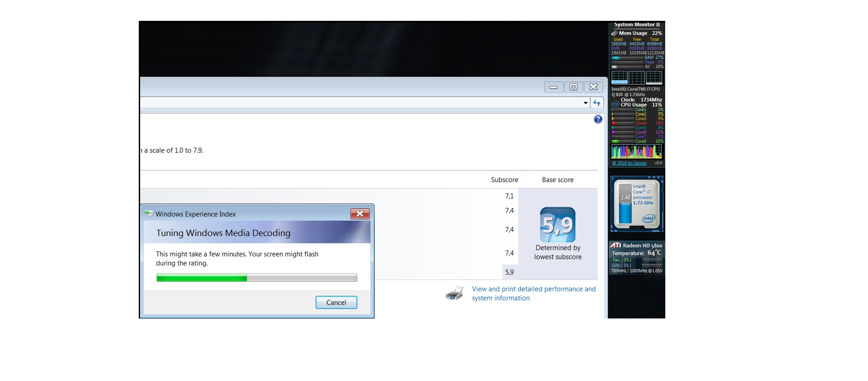Click the first memory history graph with blue fill
Viewport: 868px width, 381px height.
click(x=619, y=77)
